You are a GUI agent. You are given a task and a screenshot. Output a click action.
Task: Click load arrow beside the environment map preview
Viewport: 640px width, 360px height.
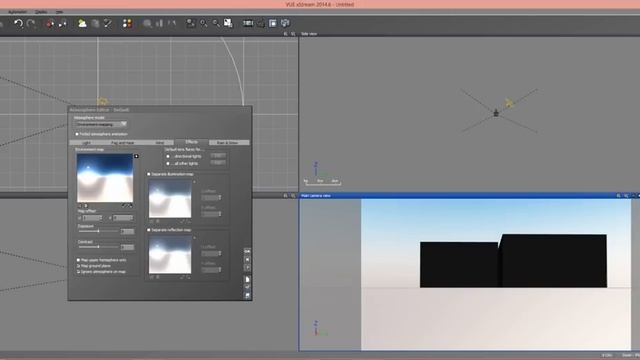point(136,156)
